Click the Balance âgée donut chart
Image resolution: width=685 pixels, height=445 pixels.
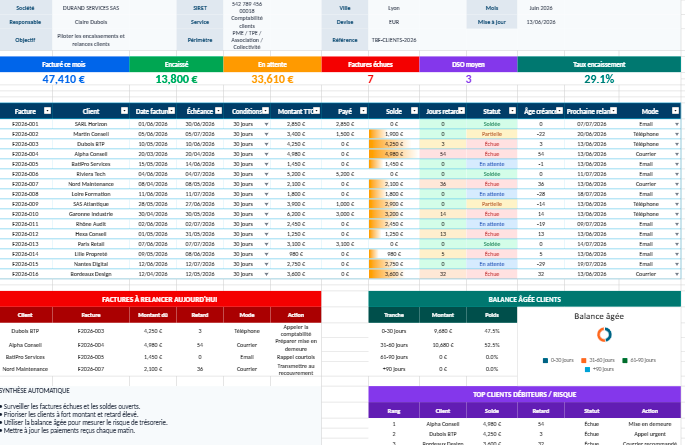[x=604, y=335]
